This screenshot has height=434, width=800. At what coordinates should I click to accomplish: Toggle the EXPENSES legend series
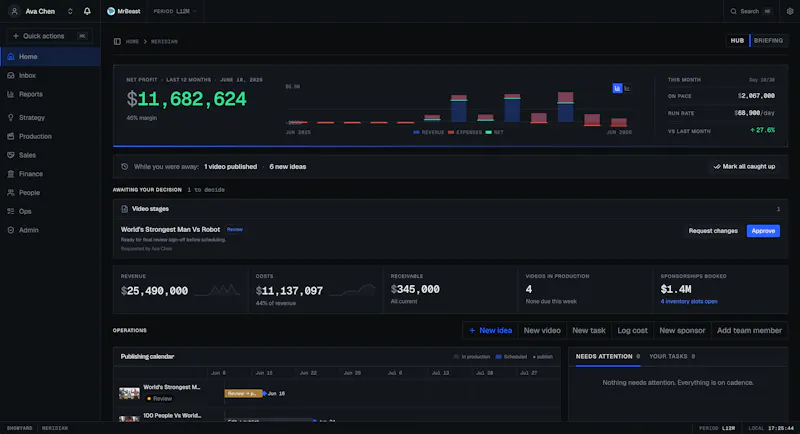pos(465,132)
